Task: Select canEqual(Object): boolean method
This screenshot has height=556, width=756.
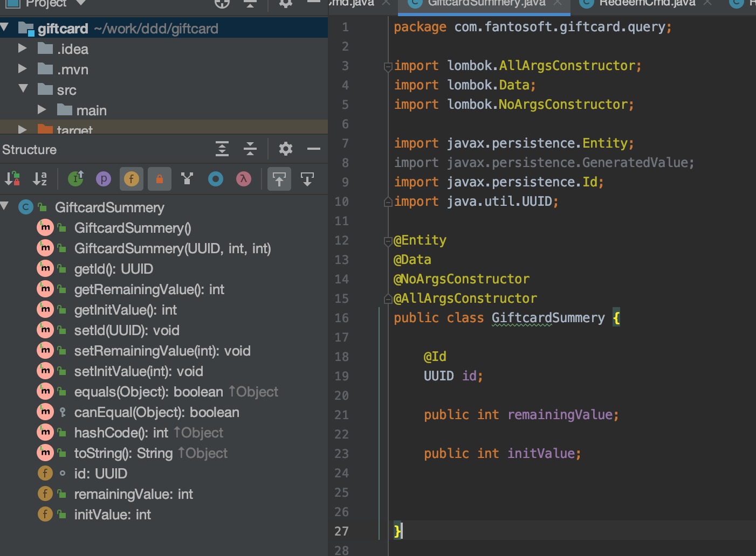Action: (157, 412)
